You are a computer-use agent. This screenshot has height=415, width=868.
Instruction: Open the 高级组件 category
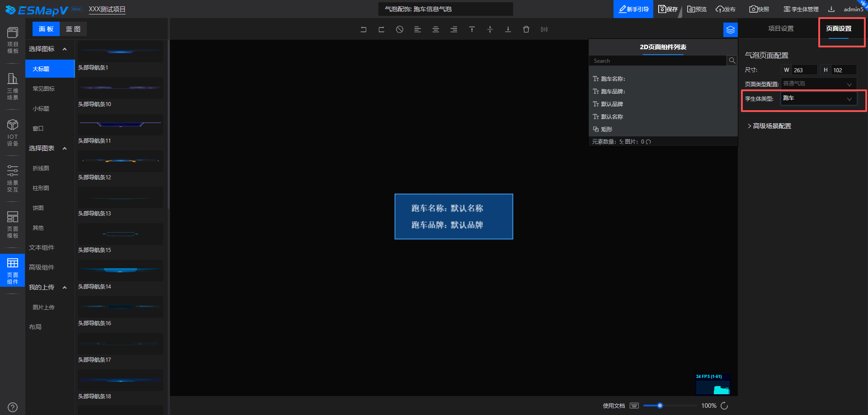50,267
